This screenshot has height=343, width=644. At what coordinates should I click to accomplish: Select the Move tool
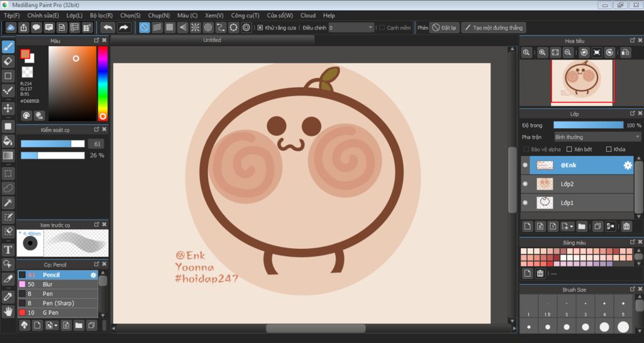point(8,108)
